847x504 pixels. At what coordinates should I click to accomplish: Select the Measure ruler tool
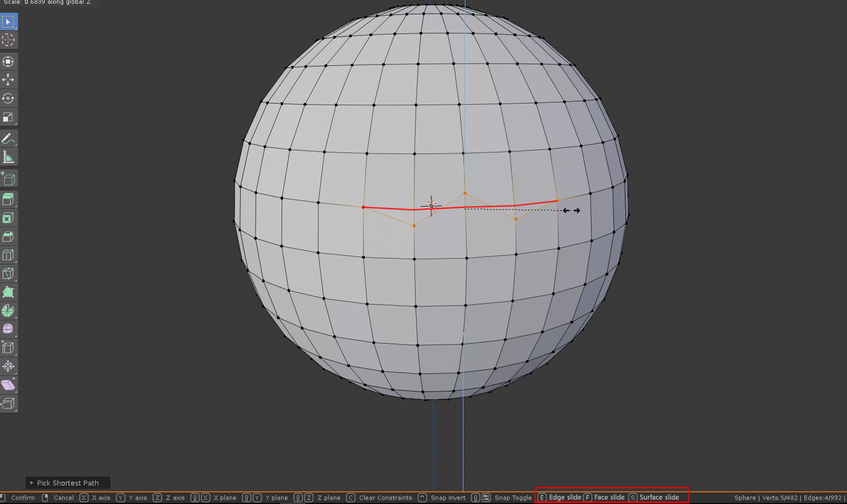click(x=9, y=157)
